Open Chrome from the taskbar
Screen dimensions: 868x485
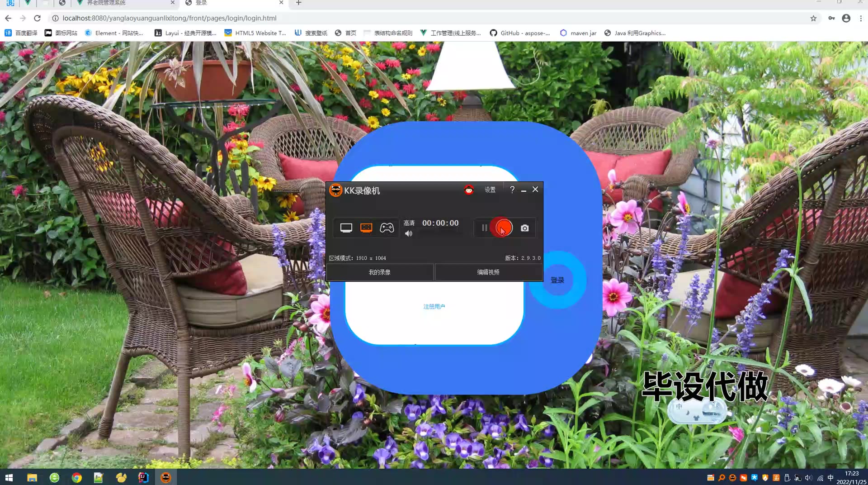(x=77, y=477)
